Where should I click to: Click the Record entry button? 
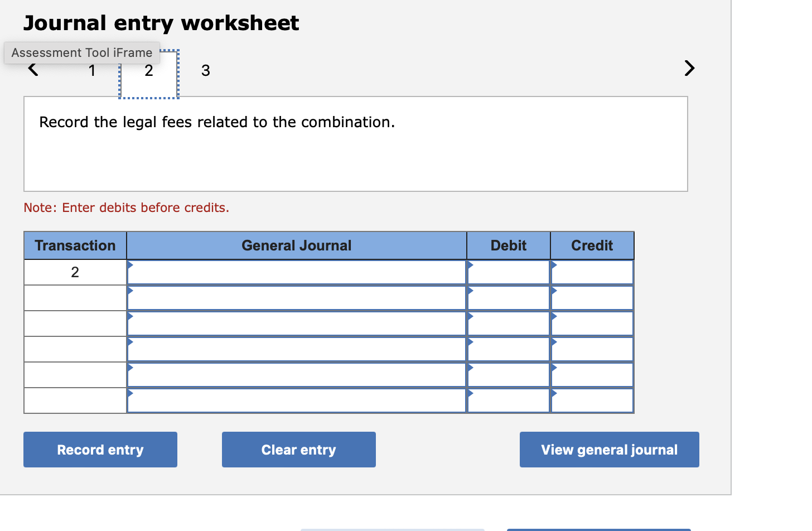pyautogui.click(x=100, y=450)
